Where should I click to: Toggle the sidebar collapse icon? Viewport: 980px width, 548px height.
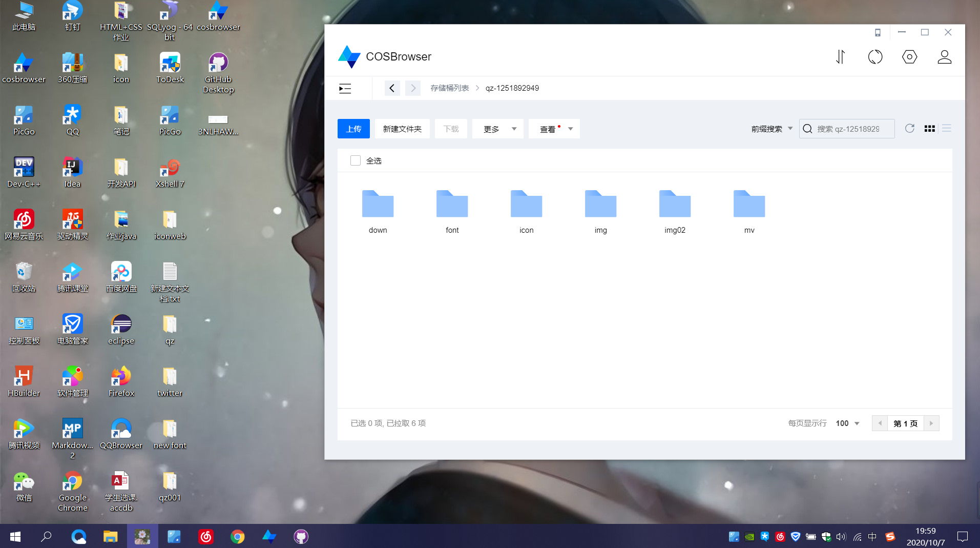[345, 88]
